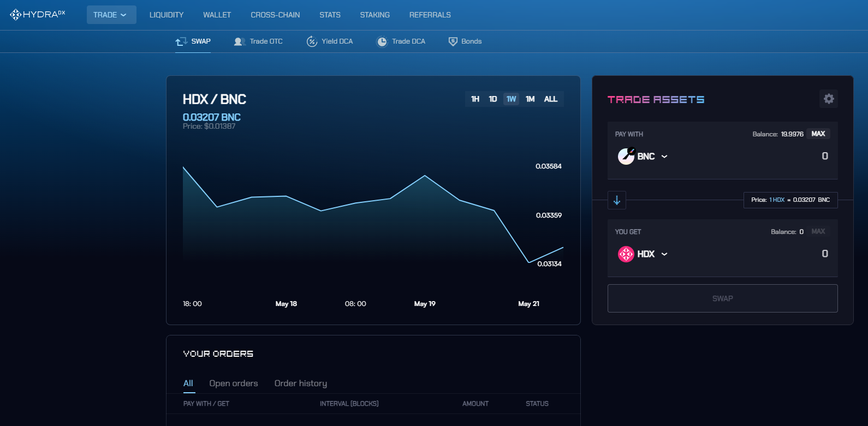The image size is (868, 426).
Task: Click the Trade DCA clock icon
Action: pos(382,41)
